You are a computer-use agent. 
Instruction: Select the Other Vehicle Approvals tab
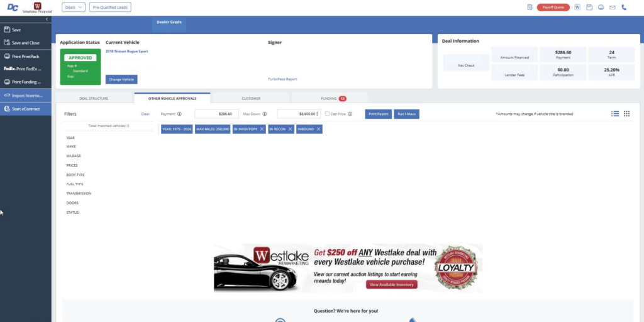point(172,99)
